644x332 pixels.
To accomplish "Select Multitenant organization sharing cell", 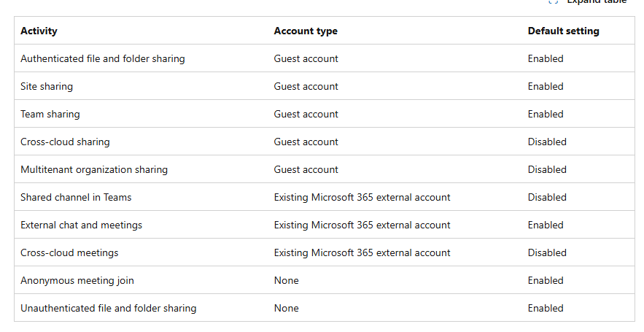I will coord(94,169).
